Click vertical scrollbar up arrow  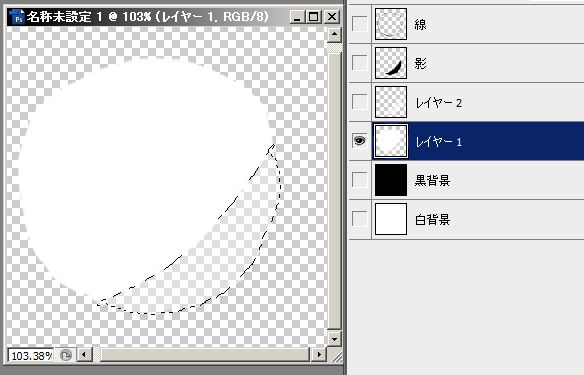click(334, 35)
